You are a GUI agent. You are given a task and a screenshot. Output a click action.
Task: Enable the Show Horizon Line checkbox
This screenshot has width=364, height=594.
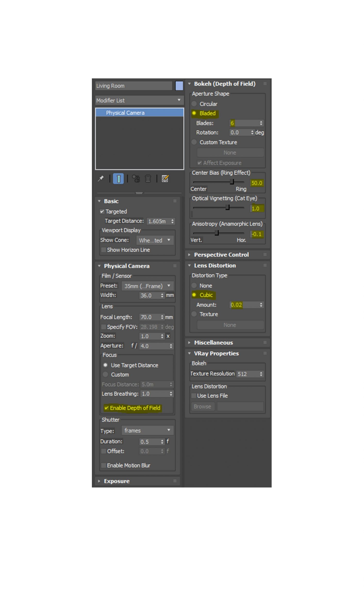click(x=104, y=250)
